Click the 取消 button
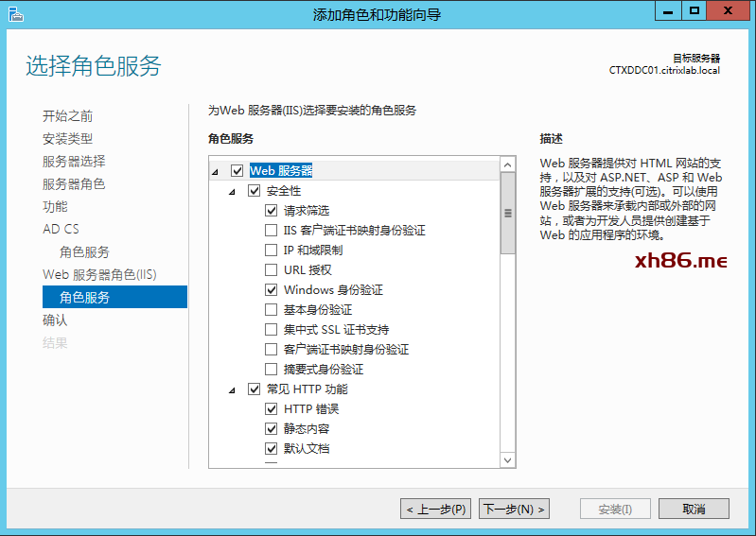Image resolution: width=756 pixels, height=536 pixels. 694,510
